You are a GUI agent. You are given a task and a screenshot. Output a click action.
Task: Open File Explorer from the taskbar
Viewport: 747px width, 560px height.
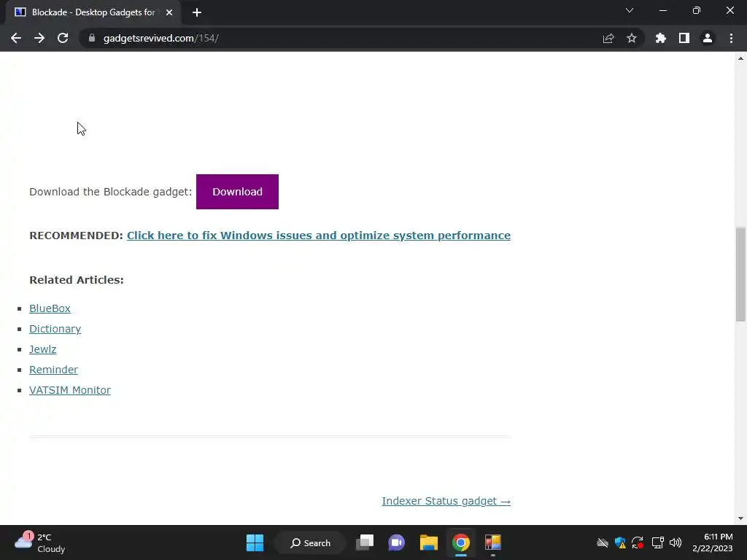tap(429, 542)
